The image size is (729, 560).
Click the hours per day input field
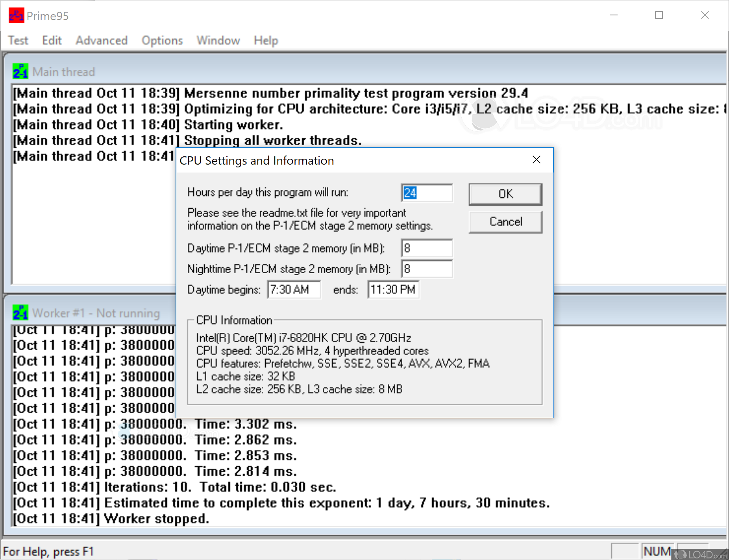click(x=427, y=193)
